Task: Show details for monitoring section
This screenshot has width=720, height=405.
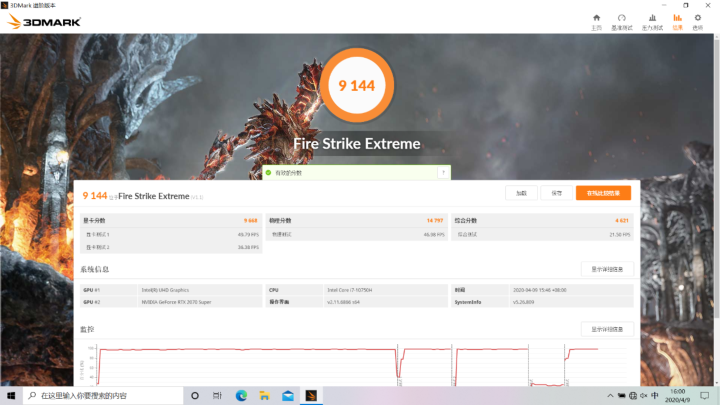Action: click(607, 329)
